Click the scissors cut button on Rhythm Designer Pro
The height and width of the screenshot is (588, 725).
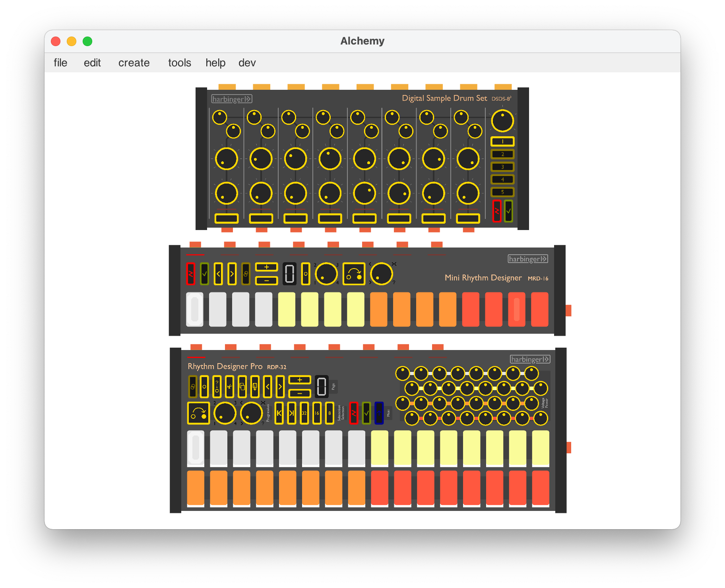(229, 387)
